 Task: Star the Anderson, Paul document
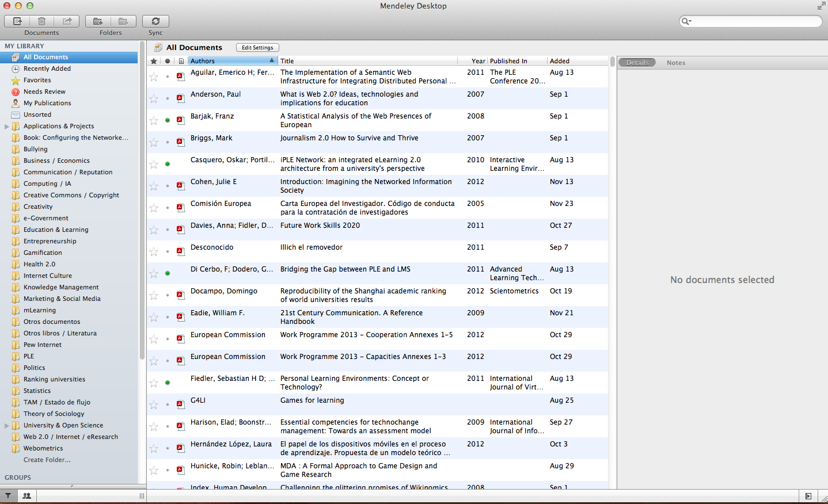pyautogui.click(x=154, y=98)
